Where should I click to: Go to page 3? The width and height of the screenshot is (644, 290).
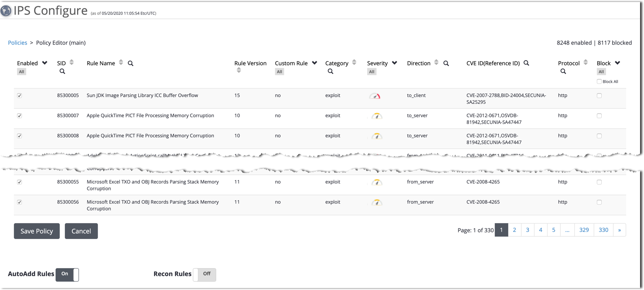527,230
